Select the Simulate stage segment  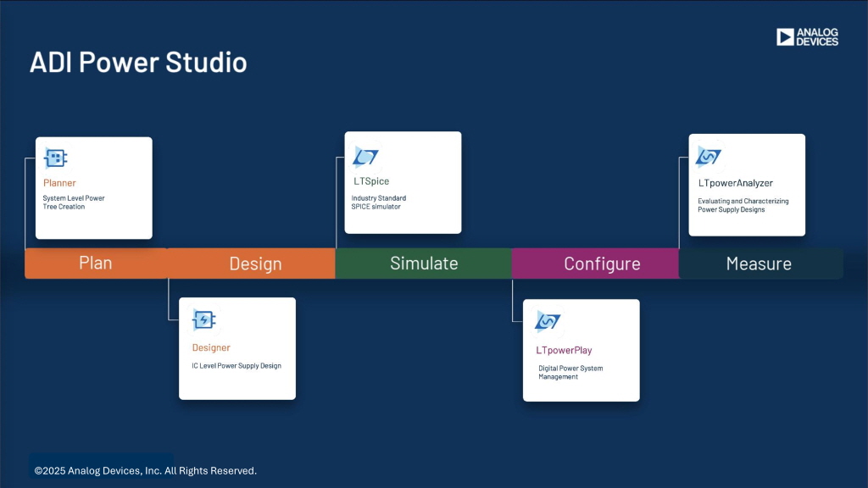coord(424,263)
